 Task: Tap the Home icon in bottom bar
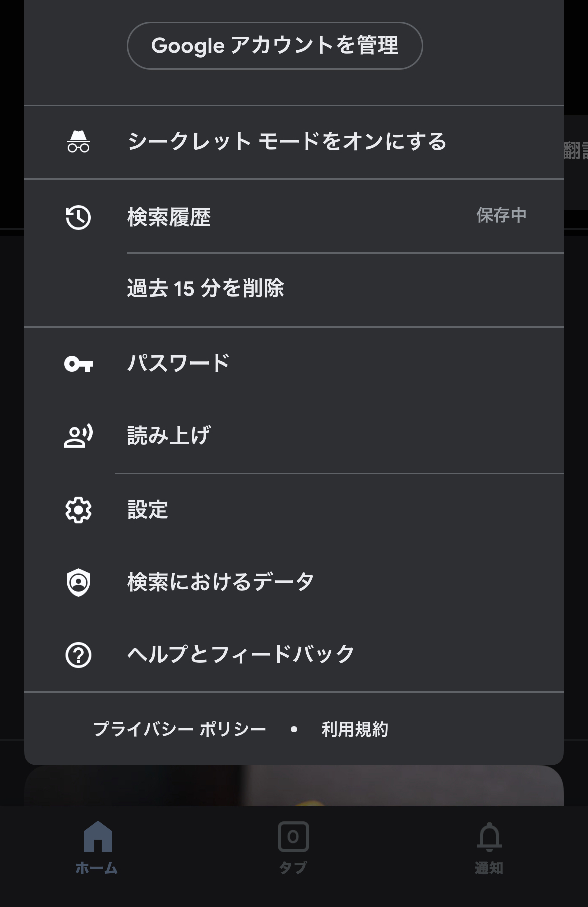[x=97, y=837]
